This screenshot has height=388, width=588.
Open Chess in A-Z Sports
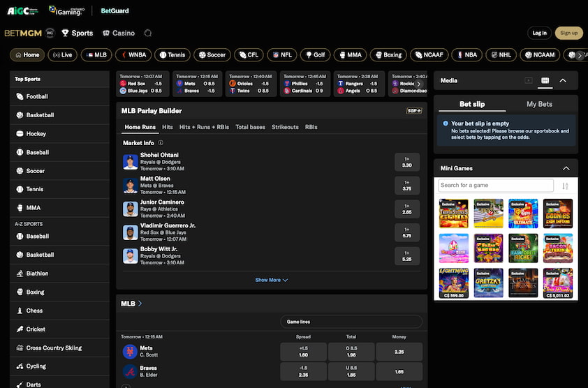[59, 311]
